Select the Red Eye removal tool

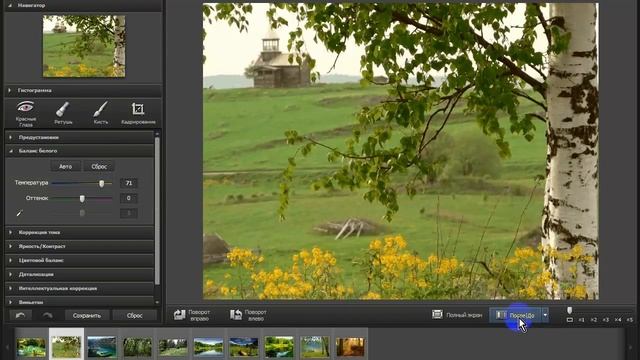pos(26,113)
